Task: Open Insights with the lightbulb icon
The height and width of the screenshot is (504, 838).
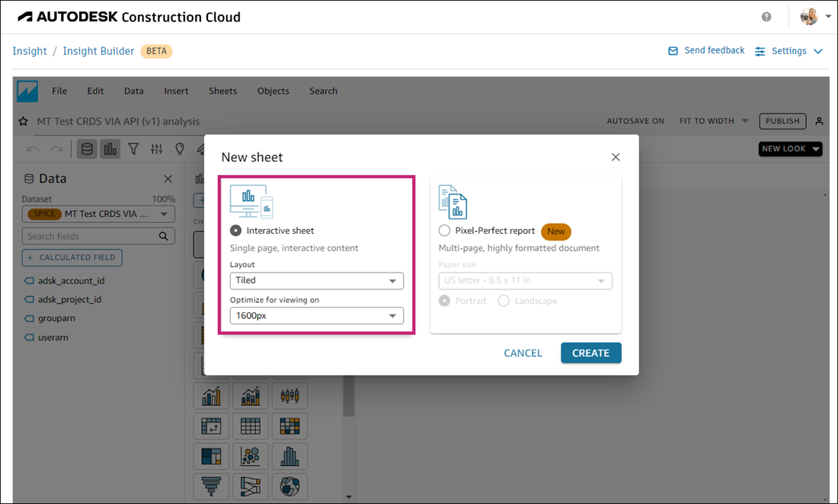Action: click(x=180, y=148)
